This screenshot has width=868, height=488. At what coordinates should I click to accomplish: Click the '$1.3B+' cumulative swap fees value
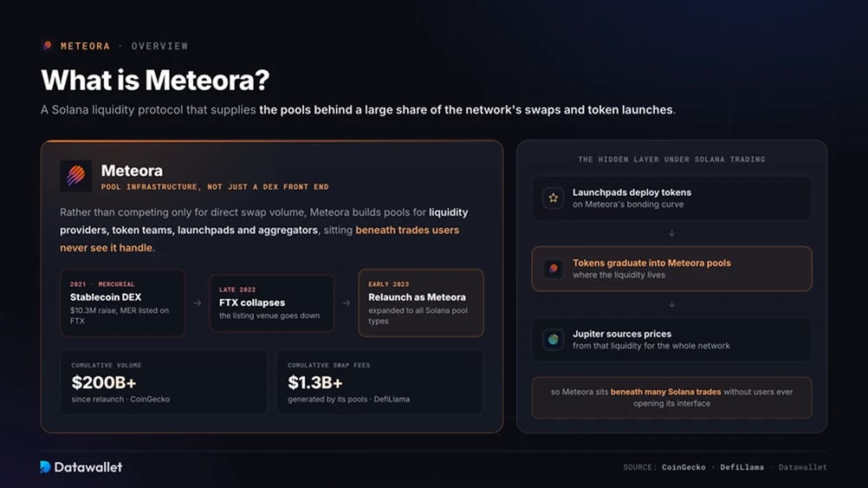315,382
